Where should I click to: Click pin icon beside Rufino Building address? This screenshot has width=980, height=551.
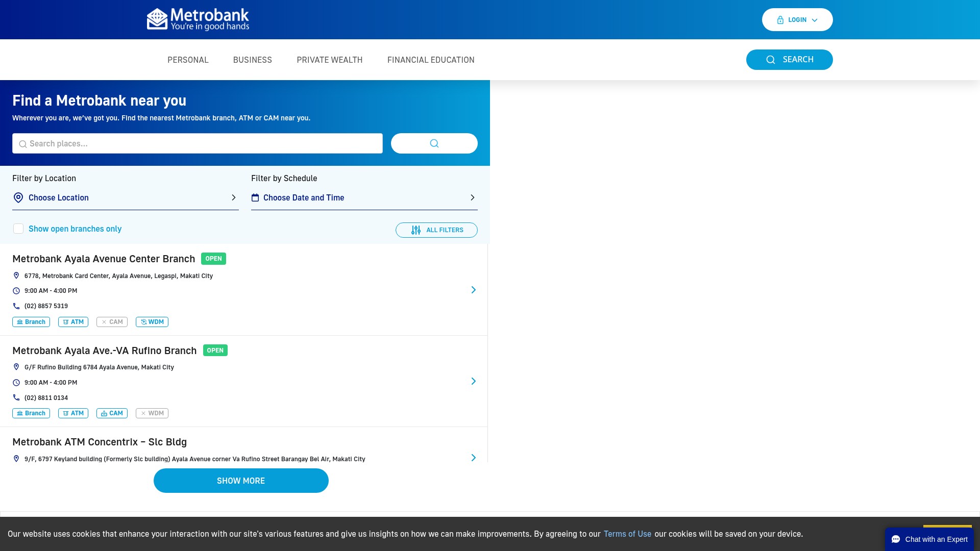16,367
